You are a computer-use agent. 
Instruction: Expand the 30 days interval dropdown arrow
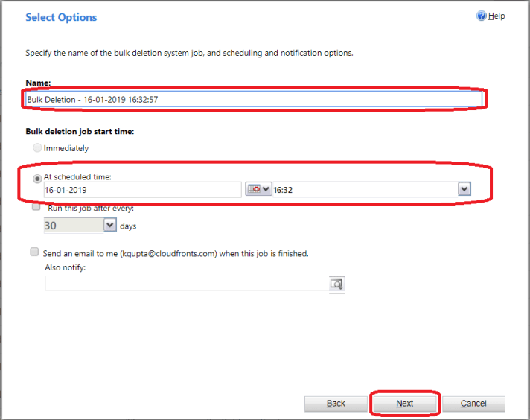pyautogui.click(x=110, y=225)
